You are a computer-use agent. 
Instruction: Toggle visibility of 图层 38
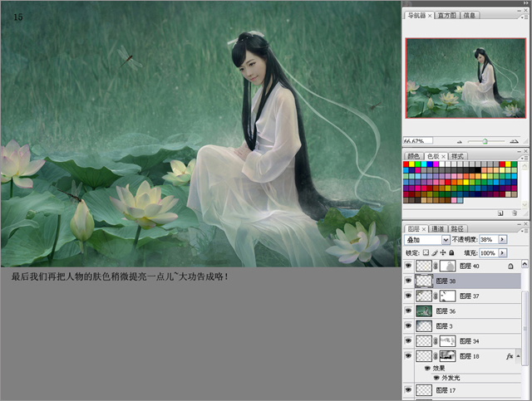[x=408, y=281]
